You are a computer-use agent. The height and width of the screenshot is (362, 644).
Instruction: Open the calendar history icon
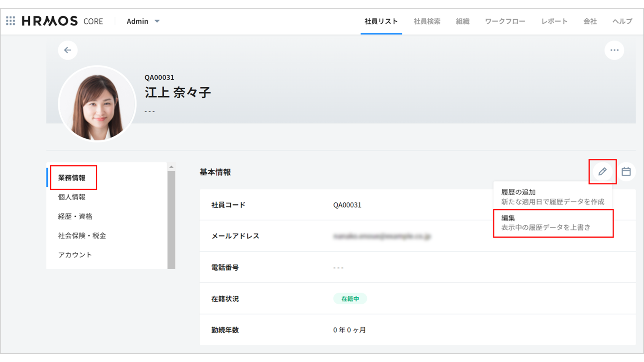[x=626, y=172]
